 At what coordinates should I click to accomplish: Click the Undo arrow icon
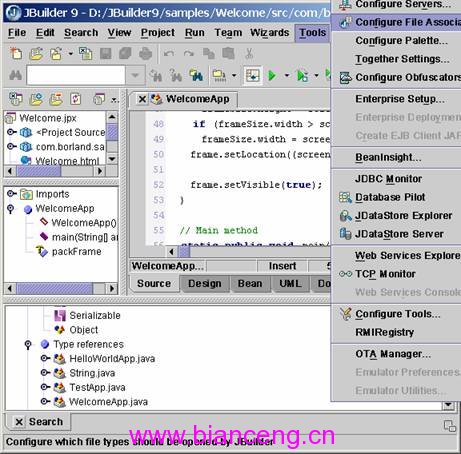(x=169, y=53)
